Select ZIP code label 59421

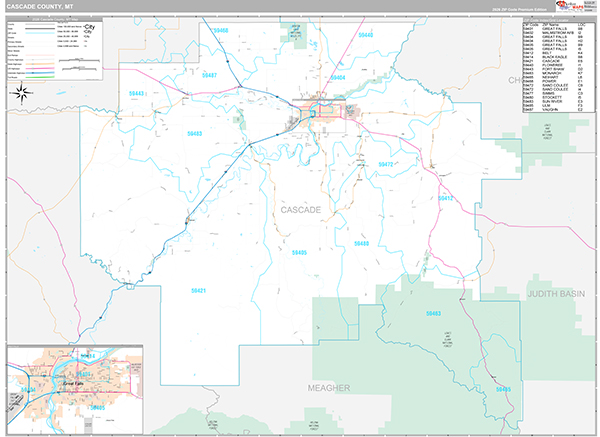pos(198,291)
